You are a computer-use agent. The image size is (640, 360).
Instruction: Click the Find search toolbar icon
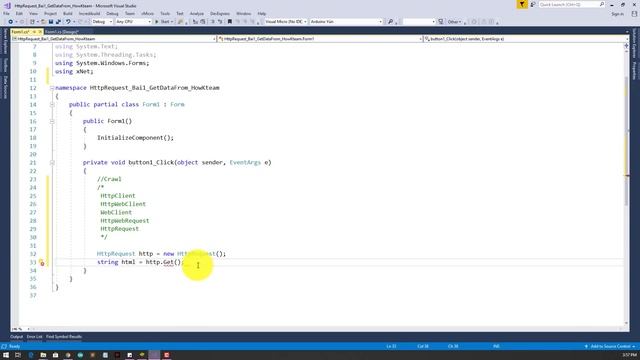pos(390,22)
